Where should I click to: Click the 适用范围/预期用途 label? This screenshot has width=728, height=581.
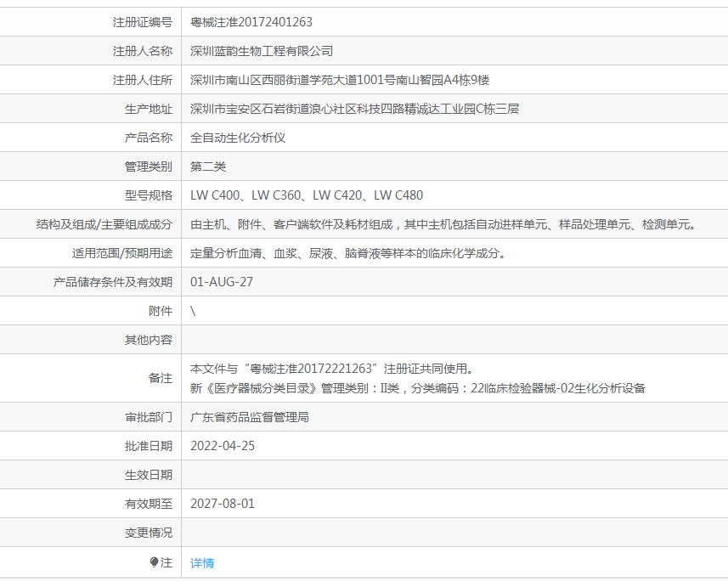(x=122, y=253)
